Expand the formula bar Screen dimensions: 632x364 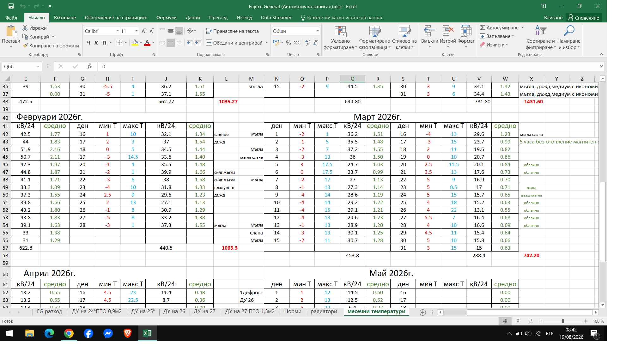[x=601, y=66]
